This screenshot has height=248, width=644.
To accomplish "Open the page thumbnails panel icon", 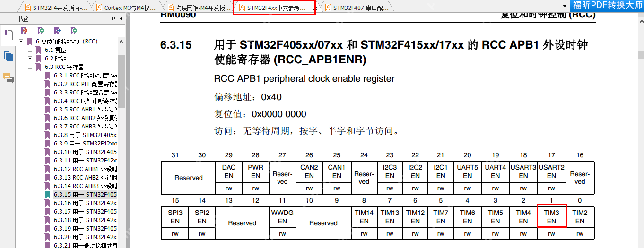I will click(x=9, y=57).
